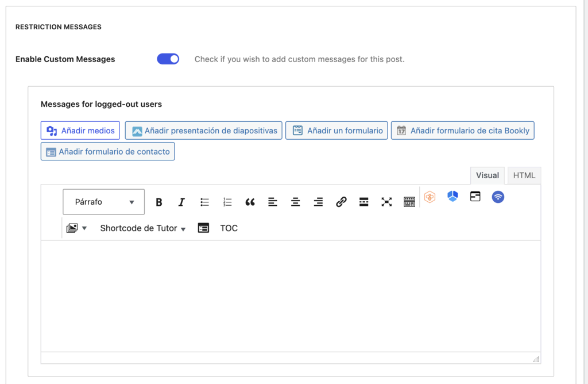The height and width of the screenshot is (384, 588).
Task: Open the keyboard shortcuts toolbar toggle
Action: click(x=409, y=202)
